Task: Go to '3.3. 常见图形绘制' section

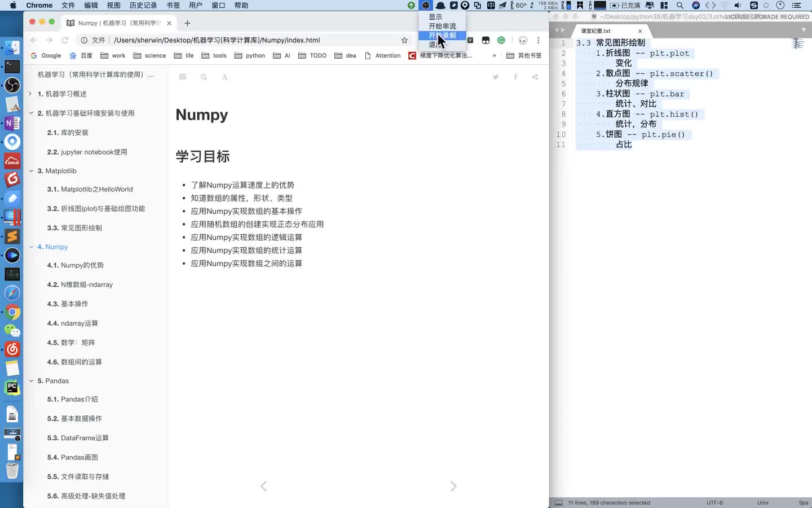Action: coord(74,228)
